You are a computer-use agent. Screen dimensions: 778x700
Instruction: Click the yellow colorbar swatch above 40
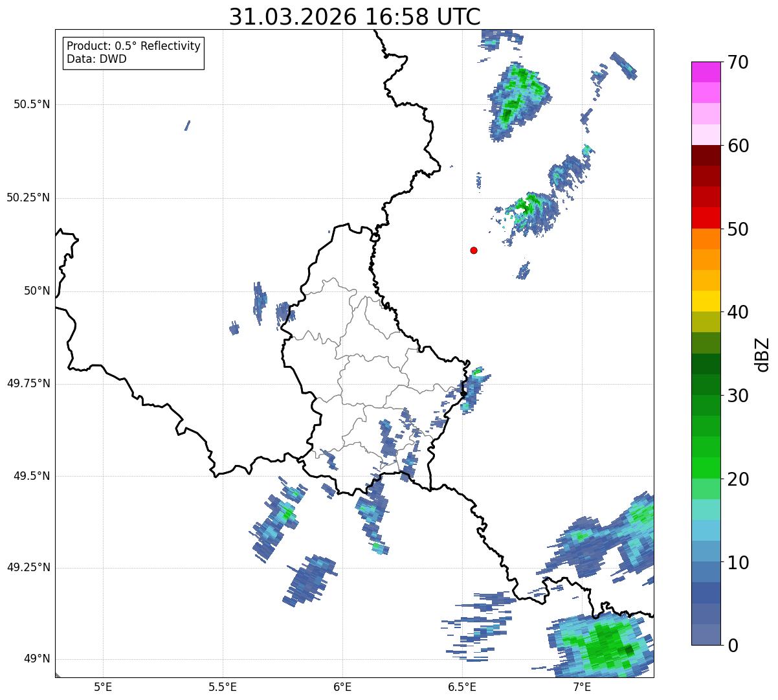706,301
